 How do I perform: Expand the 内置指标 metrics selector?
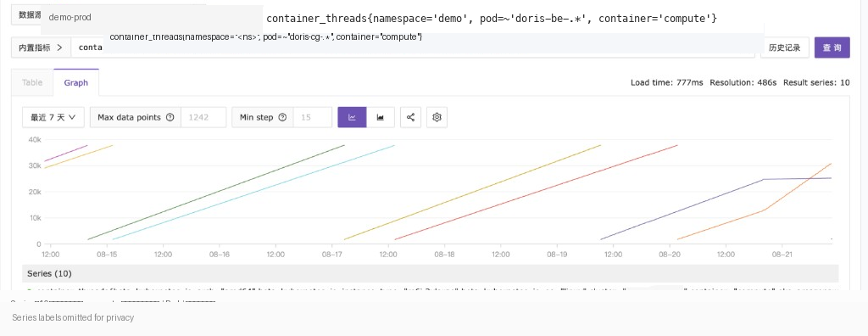[41, 48]
